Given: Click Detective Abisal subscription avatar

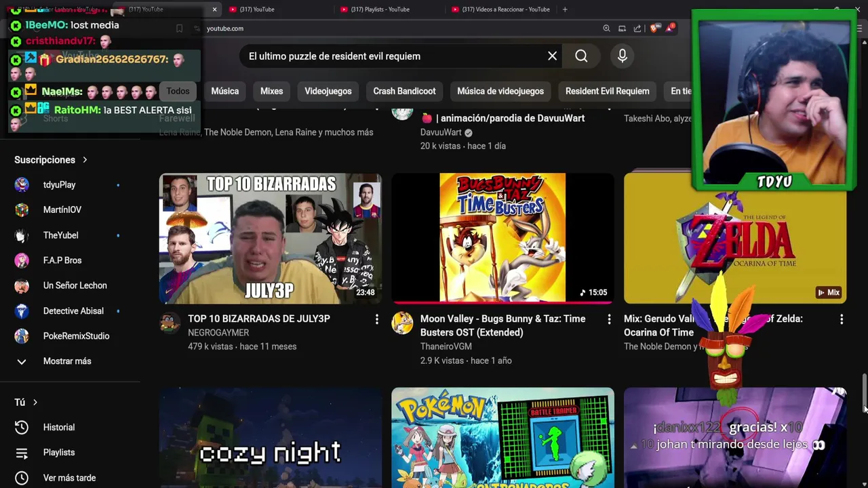Looking at the screenshot, I should [22, 311].
